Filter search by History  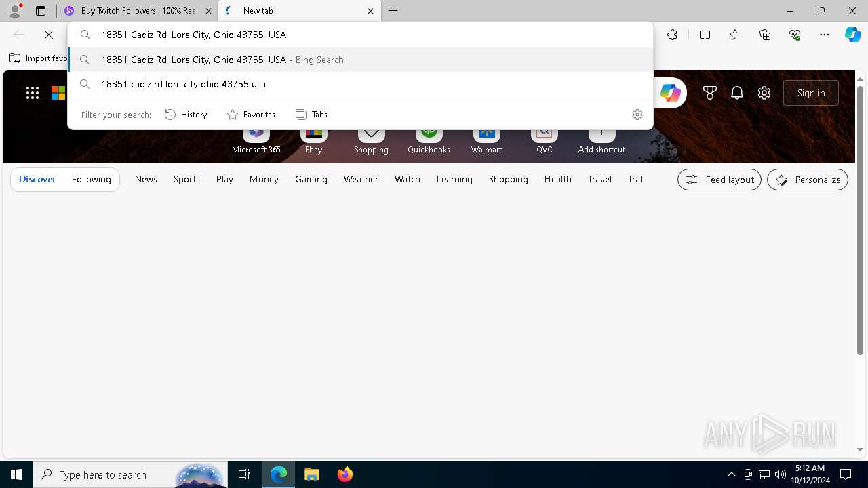point(186,115)
